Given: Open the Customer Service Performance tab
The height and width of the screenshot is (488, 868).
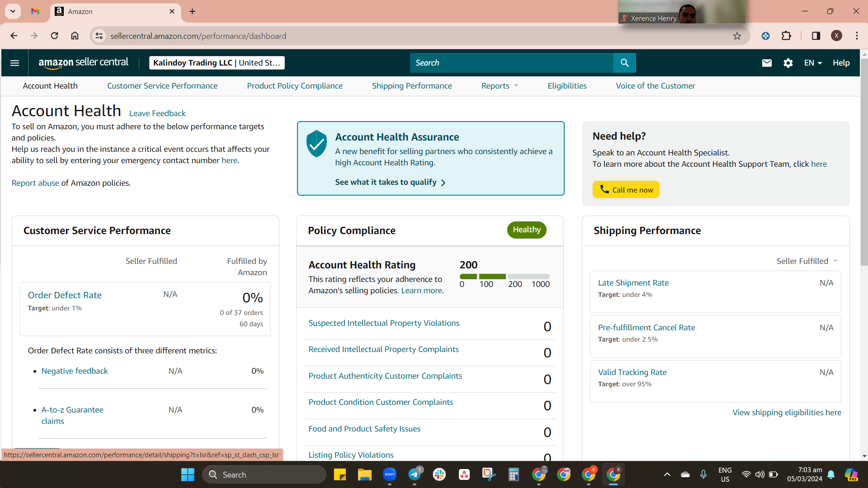Looking at the screenshot, I should pyautogui.click(x=162, y=86).
